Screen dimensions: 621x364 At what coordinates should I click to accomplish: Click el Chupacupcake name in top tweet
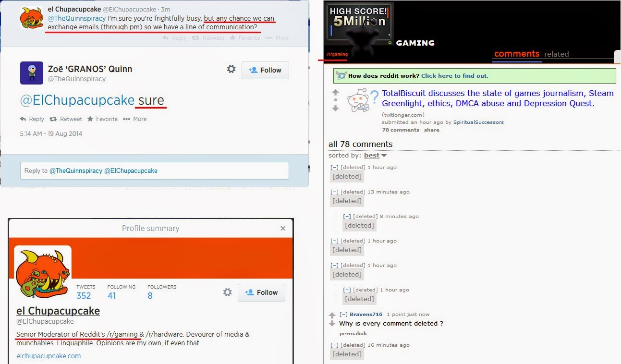[74, 10]
